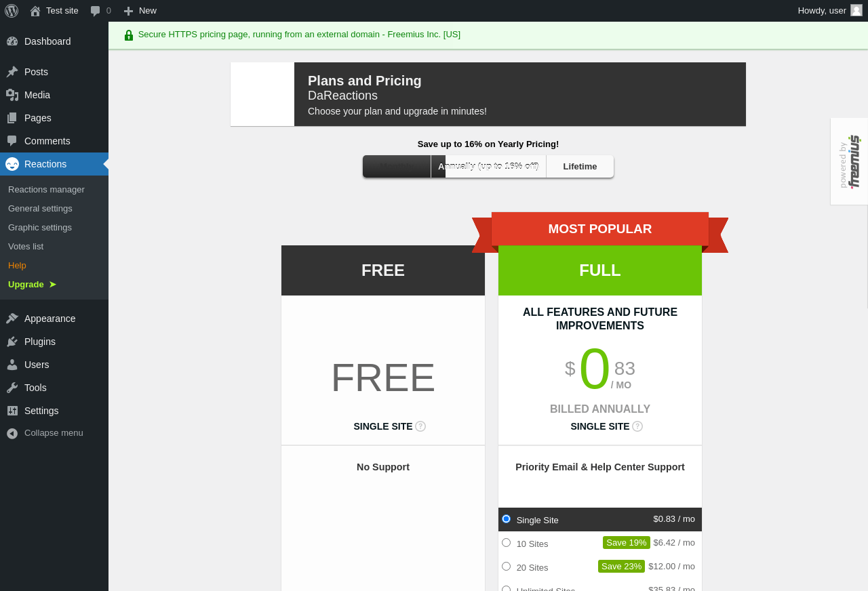The image size is (868, 591).
Task: Click the Plans and Pricing heading
Action: tap(365, 81)
